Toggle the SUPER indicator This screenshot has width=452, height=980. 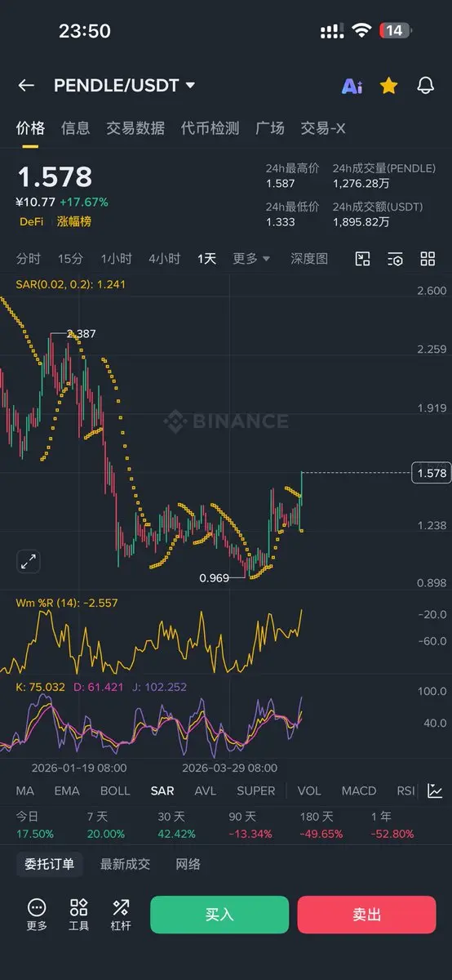pyautogui.click(x=256, y=791)
